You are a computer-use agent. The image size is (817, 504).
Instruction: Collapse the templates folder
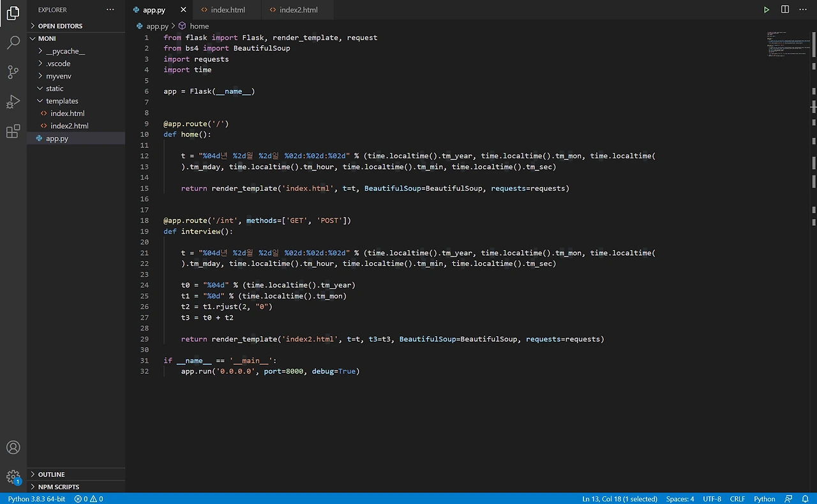click(76, 101)
